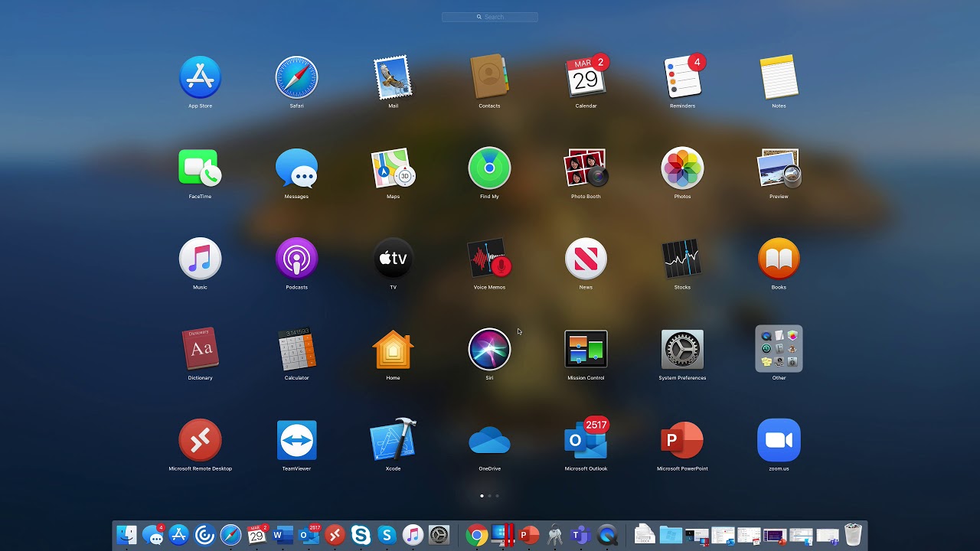Open Mission Control
The width and height of the screenshot is (980, 551).
(x=586, y=349)
